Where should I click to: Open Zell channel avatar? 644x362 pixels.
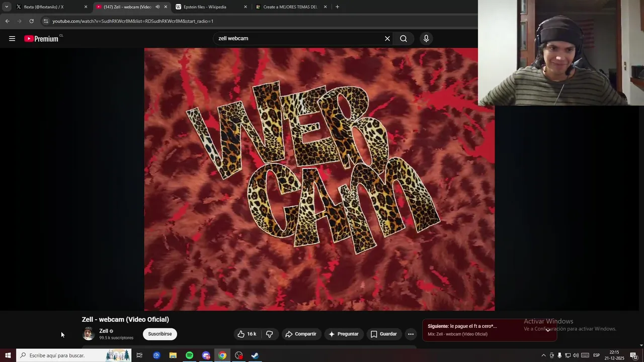coord(89,334)
